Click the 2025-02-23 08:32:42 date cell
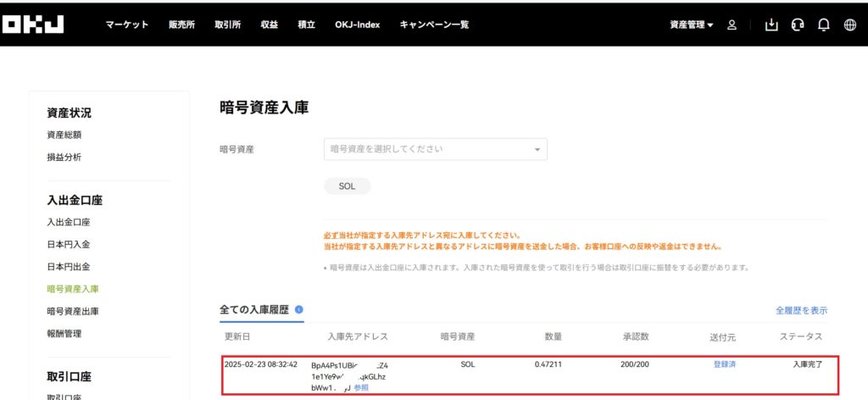The height and width of the screenshot is (400, 868). [261, 364]
